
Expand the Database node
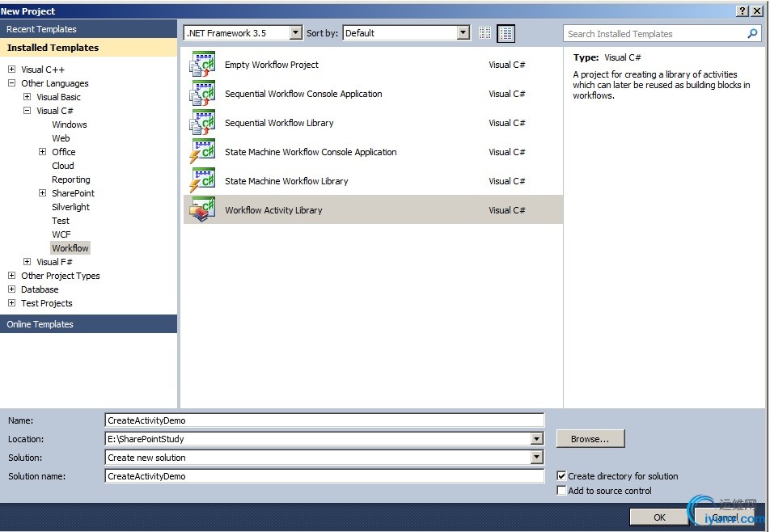coord(12,289)
